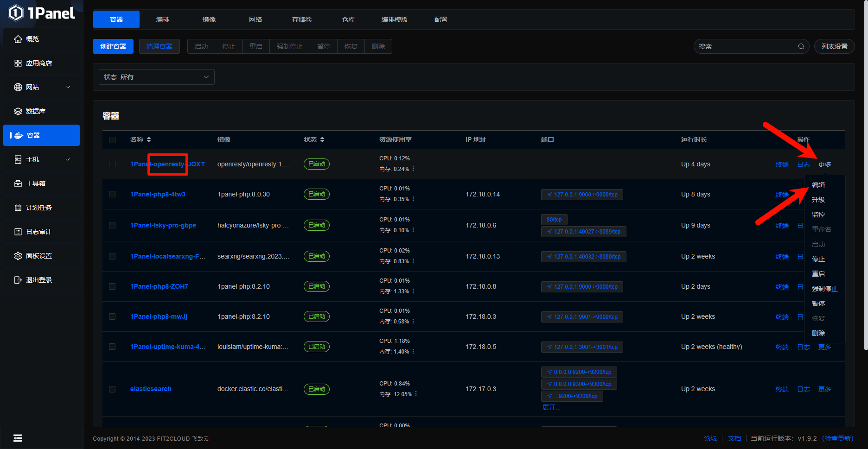The height and width of the screenshot is (449, 868).
Task: Expand the 主机 sidebar submenu chevron
Action: point(68,159)
